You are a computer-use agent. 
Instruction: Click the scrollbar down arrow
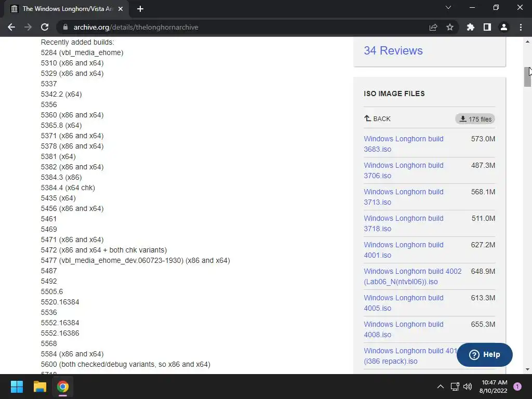(x=527, y=369)
